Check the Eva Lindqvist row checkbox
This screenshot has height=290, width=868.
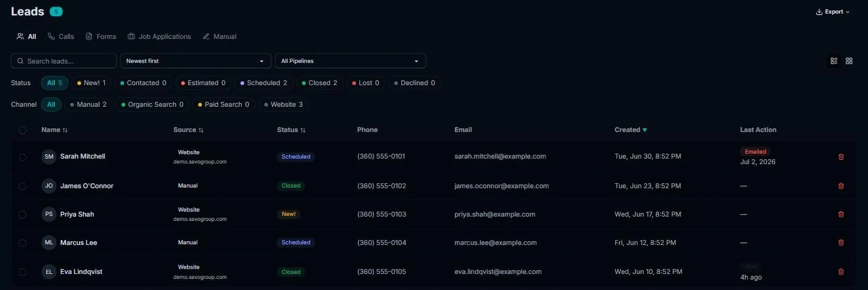(x=23, y=272)
